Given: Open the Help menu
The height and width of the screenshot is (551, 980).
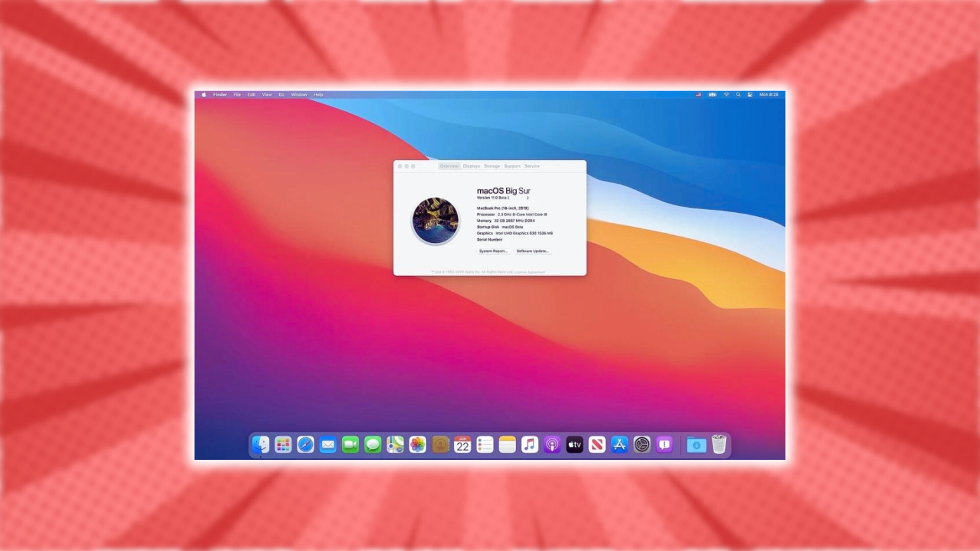Looking at the screenshot, I should coord(318,94).
